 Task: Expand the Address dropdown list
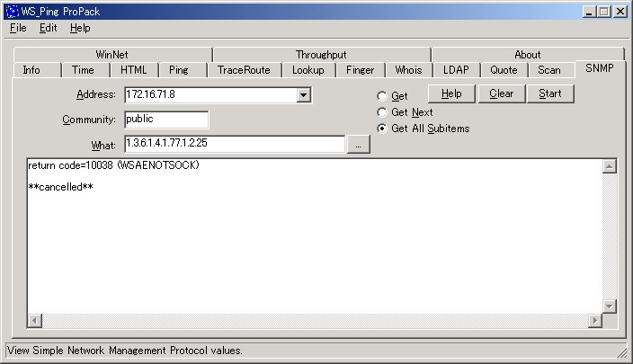click(304, 95)
